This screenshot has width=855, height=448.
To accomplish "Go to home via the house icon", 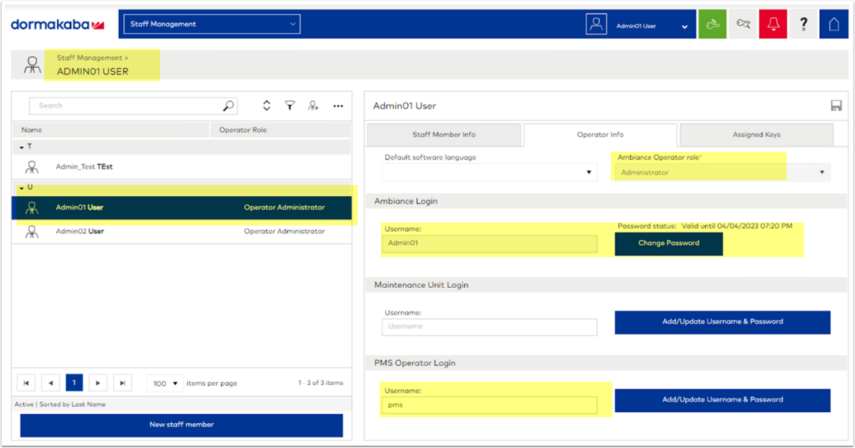I will 834,24.
